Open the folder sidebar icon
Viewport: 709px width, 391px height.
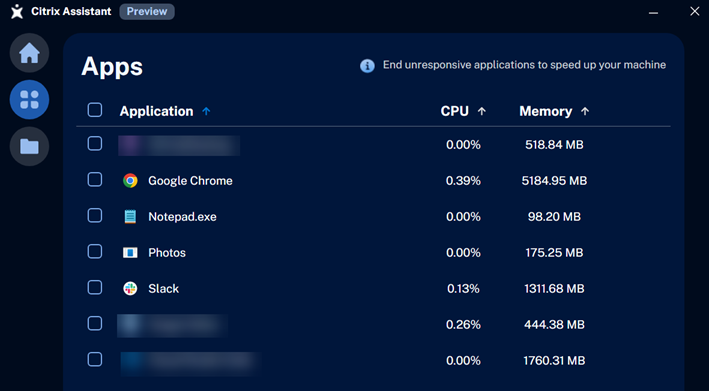tap(29, 146)
